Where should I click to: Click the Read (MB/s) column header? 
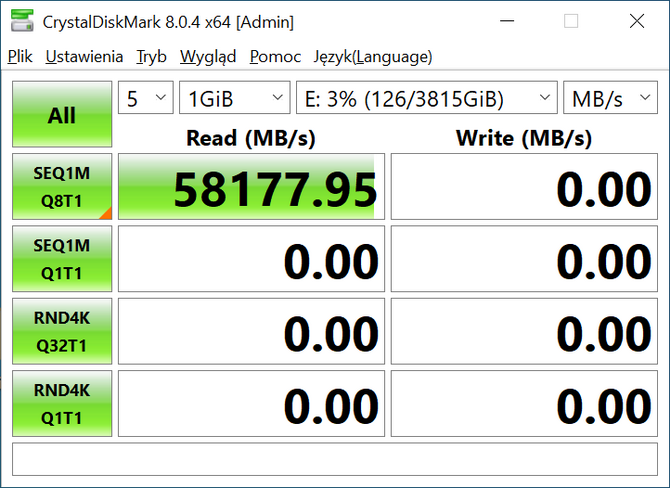[x=251, y=138]
